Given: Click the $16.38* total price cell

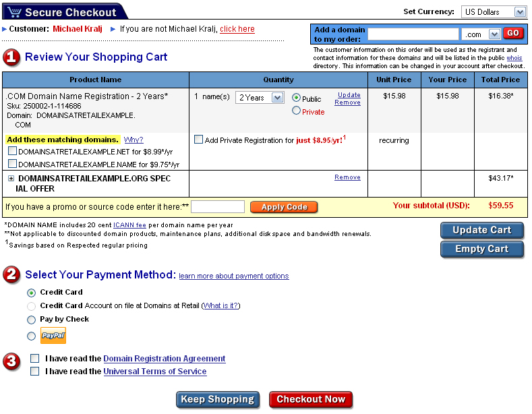Looking at the screenshot, I should 501,96.
